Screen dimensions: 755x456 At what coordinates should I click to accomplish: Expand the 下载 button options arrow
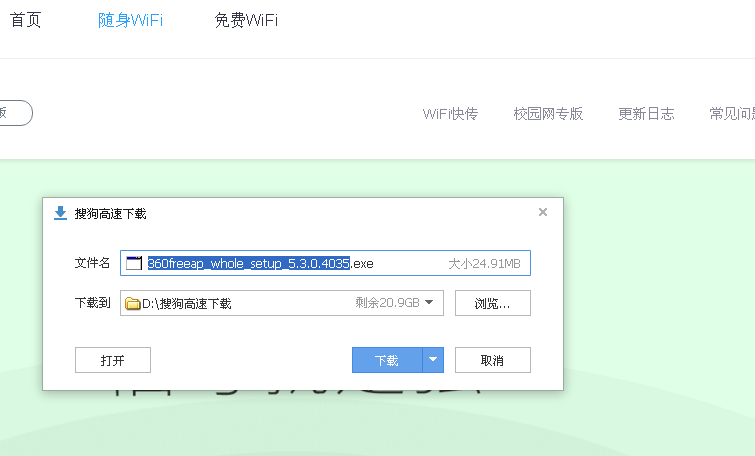pos(433,360)
